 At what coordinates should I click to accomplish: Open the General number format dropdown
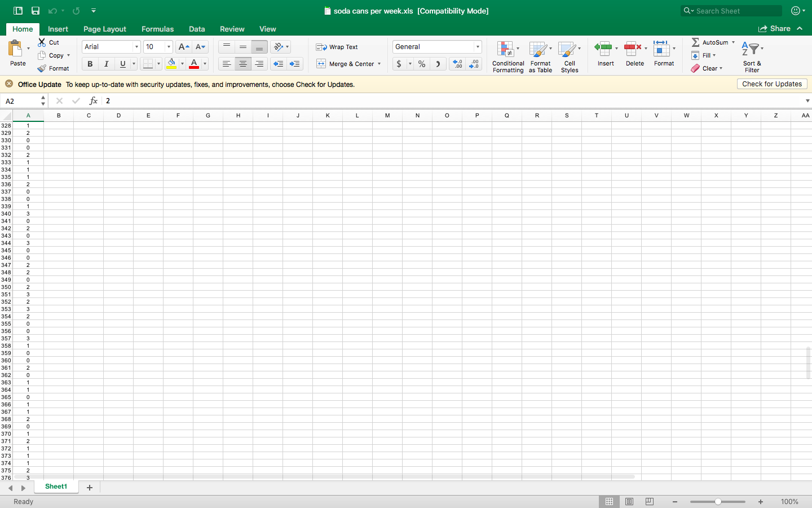(478, 47)
